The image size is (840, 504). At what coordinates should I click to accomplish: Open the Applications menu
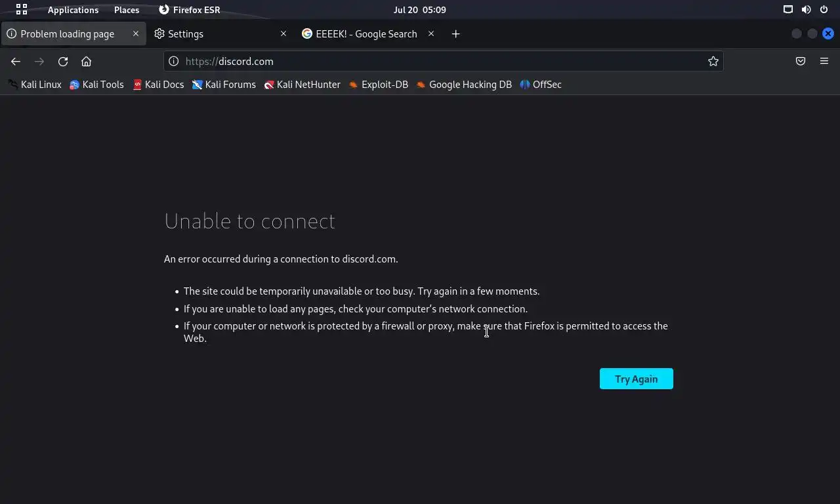[73, 10]
